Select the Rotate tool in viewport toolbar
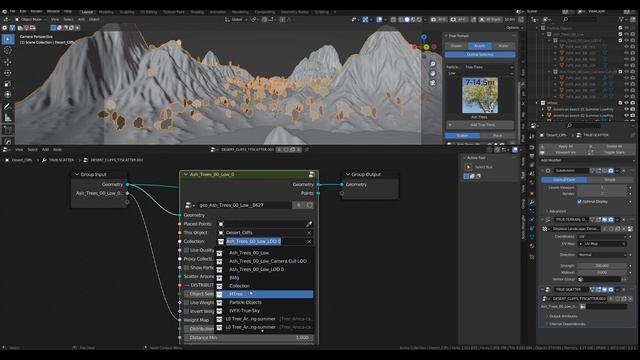 (x=8, y=73)
